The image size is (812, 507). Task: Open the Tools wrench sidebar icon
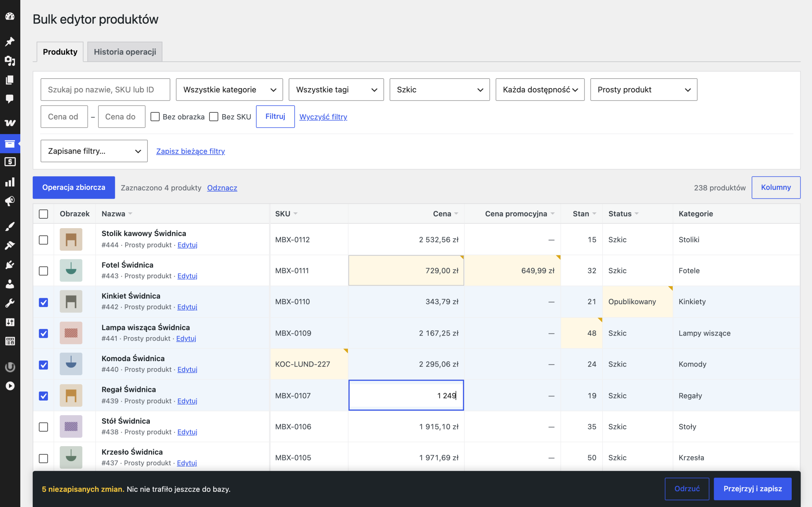click(10, 303)
